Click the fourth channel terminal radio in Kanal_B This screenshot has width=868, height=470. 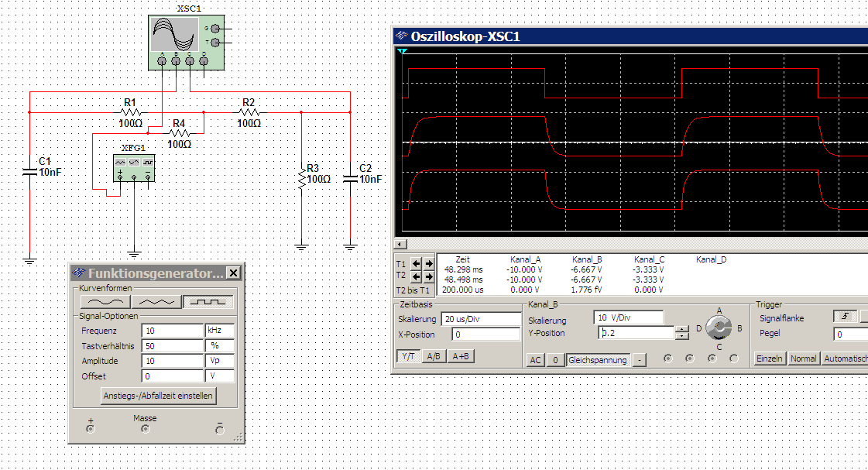click(734, 359)
